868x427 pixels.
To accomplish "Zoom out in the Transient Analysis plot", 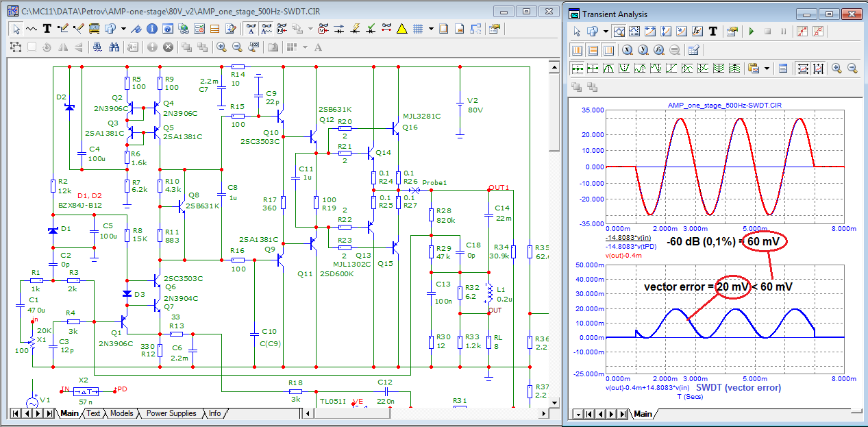I will 852,68.
